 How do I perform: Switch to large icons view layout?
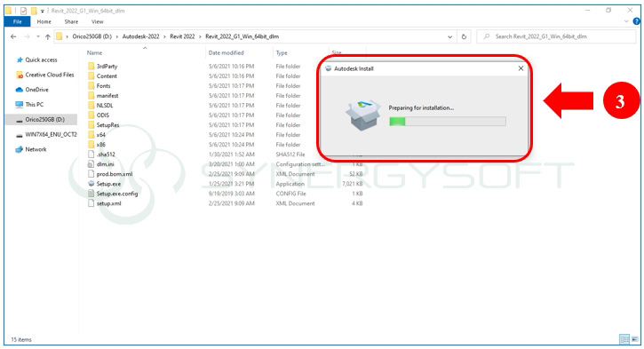tap(634, 339)
